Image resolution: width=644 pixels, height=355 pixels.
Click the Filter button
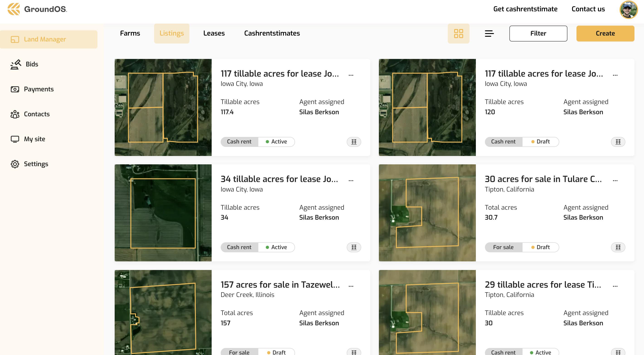coord(538,33)
